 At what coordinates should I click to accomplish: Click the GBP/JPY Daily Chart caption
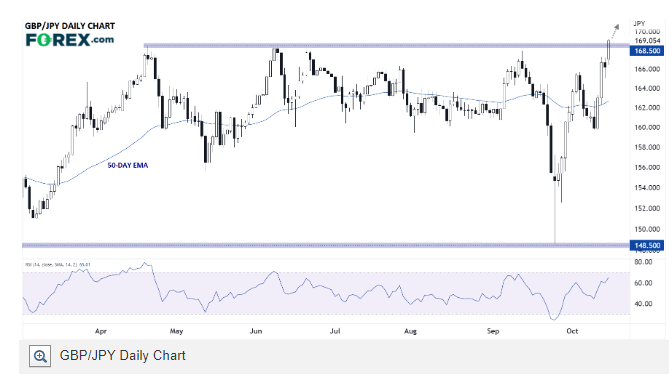click(x=123, y=356)
